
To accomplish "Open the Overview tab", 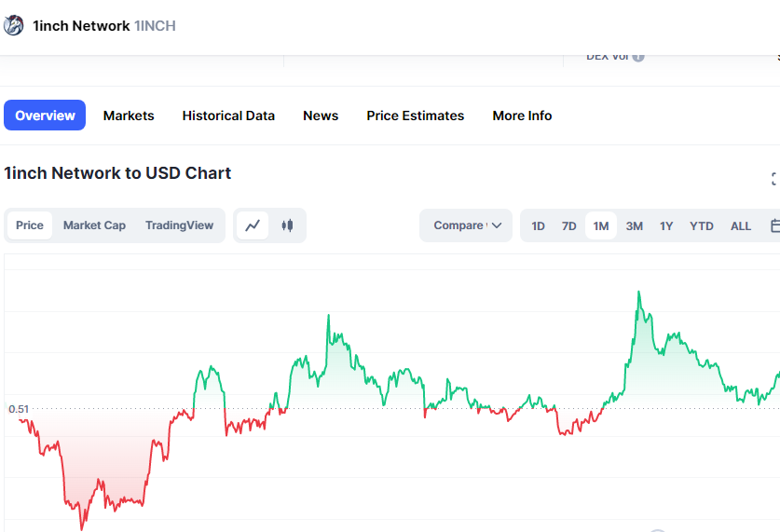I will (x=45, y=116).
